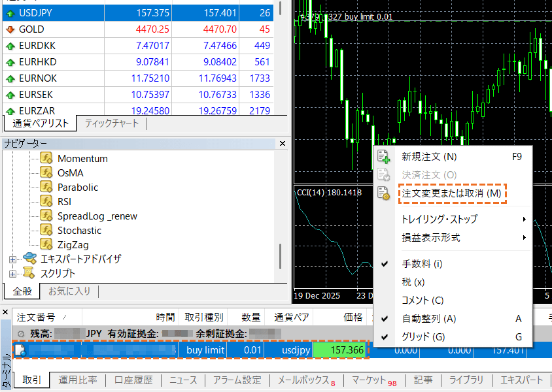The height and width of the screenshot is (392, 552).
Task: Click the Momentum indicator icon
Action: (46, 159)
